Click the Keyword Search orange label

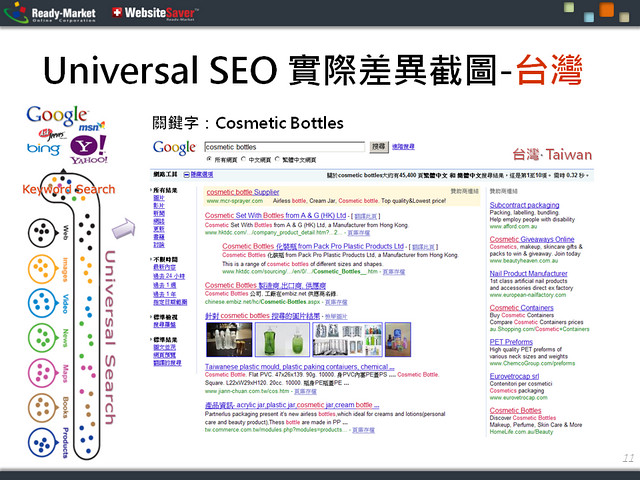69,189
